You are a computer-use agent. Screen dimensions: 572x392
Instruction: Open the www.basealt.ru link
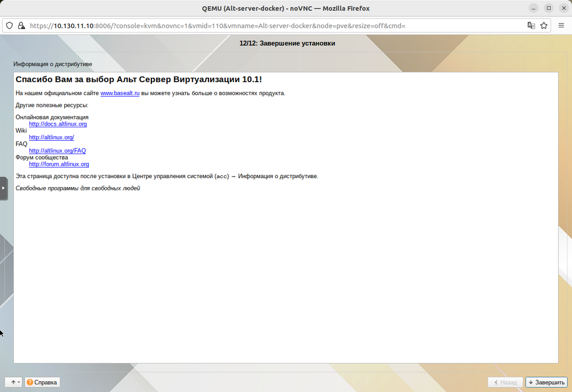(120, 93)
